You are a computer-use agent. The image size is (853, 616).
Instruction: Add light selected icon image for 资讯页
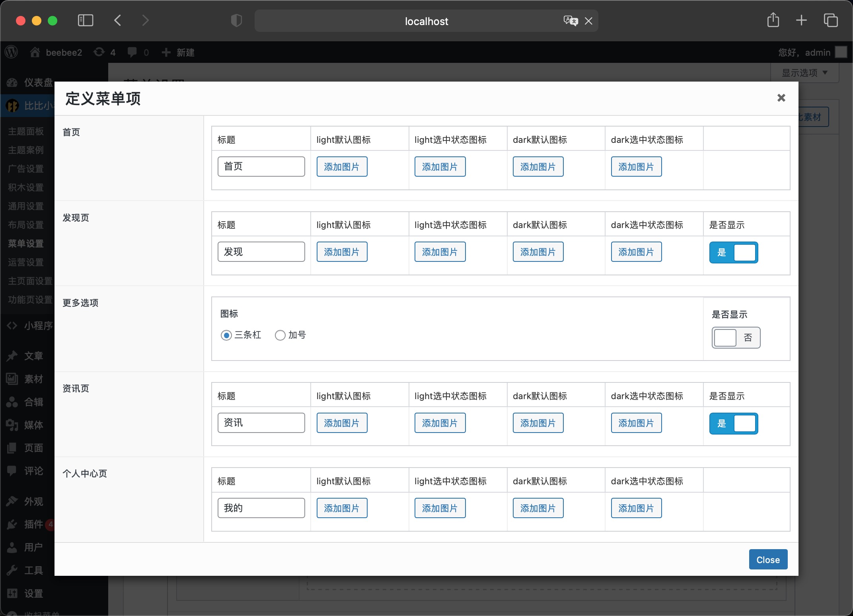440,423
